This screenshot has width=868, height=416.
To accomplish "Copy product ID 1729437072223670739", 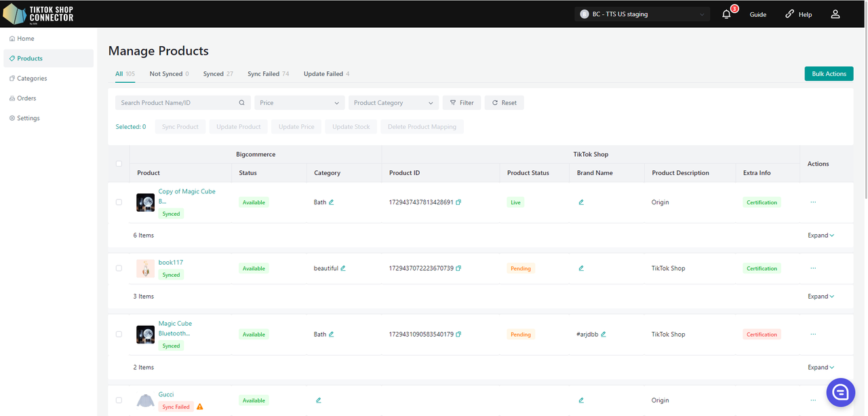I will [458, 268].
